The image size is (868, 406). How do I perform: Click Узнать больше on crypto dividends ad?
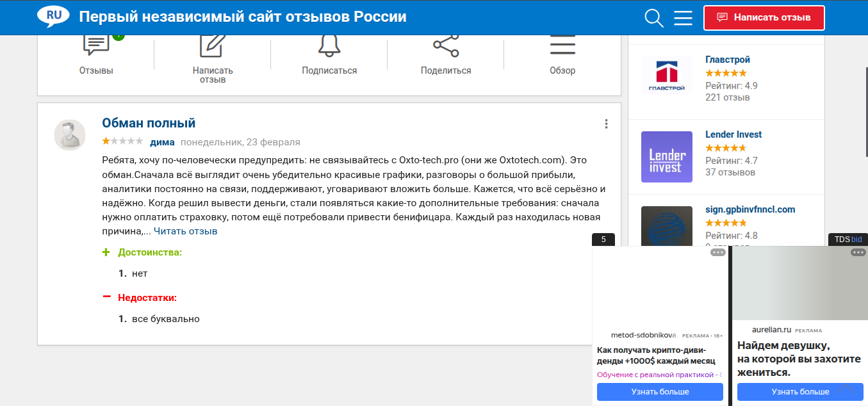click(660, 391)
